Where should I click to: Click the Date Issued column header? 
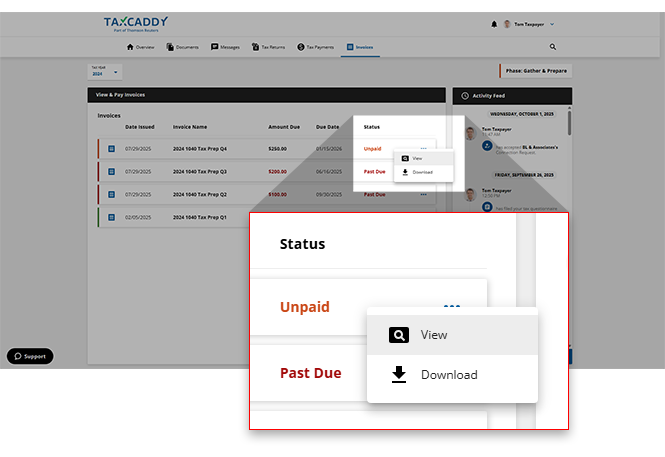click(x=140, y=127)
